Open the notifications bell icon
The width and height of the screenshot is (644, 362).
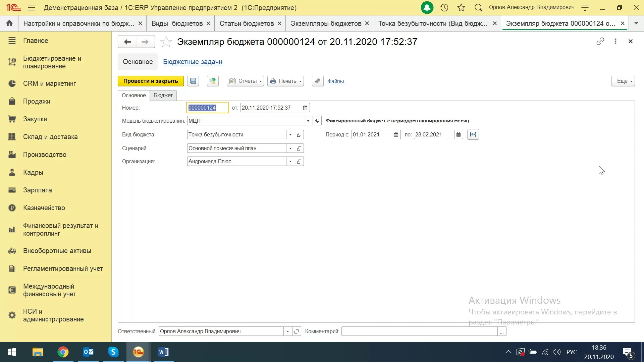[427, 7]
